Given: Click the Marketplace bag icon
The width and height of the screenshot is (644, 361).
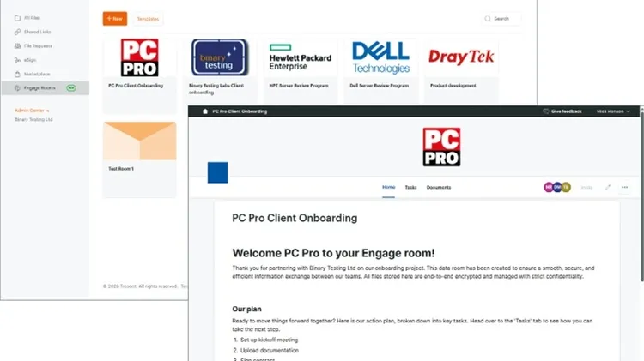Looking at the screenshot, I should click(17, 75).
